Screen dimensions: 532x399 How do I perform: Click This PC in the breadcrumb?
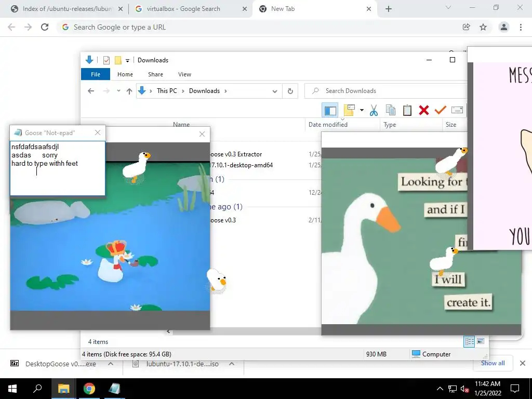tap(167, 91)
